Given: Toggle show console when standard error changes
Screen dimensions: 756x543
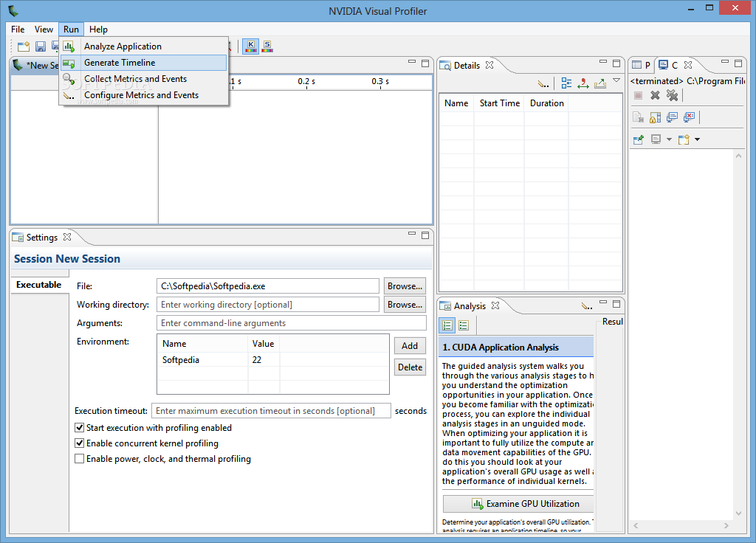Looking at the screenshot, I should point(690,117).
